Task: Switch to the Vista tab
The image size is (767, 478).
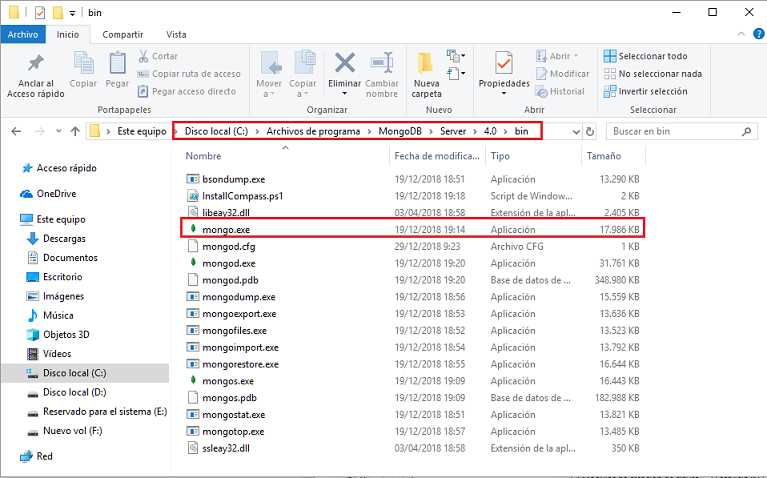Action: click(176, 34)
